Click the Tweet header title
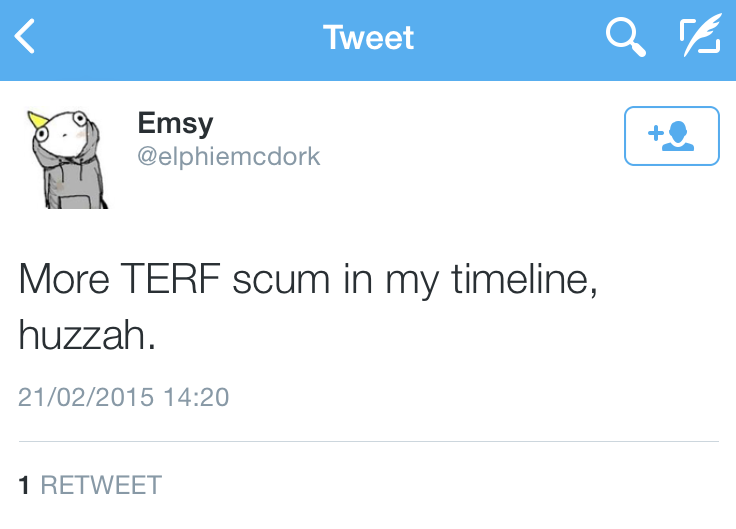The height and width of the screenshot is (529, 736). [368, 38]
